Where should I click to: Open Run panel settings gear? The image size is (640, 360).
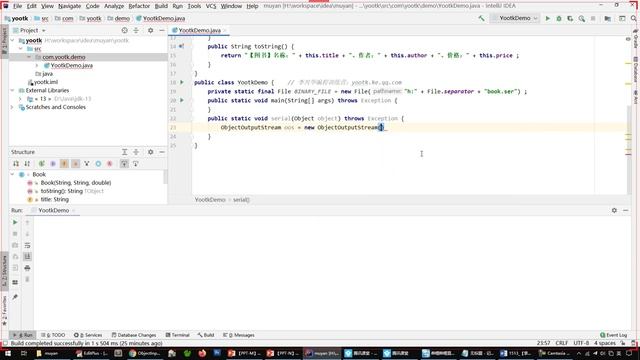click(614, 210)
